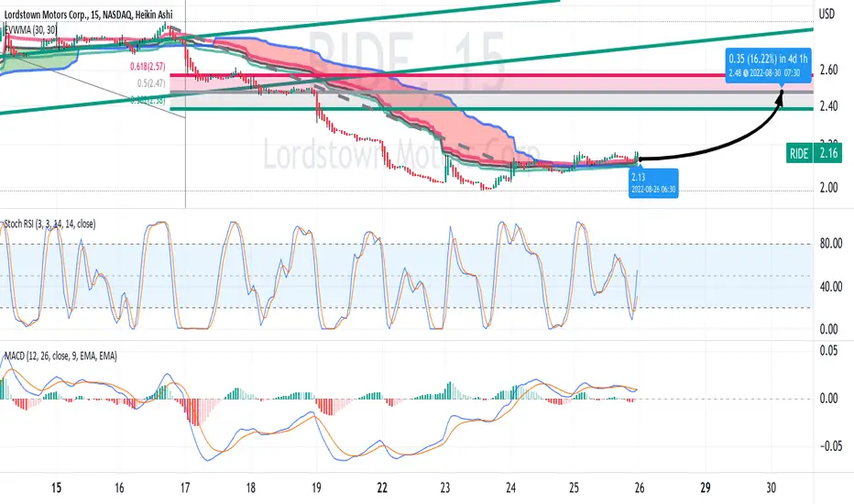The height and width of the screenshot is (504, 854).
Task: Click date 15 on the time axis
Action: (56, 488)
